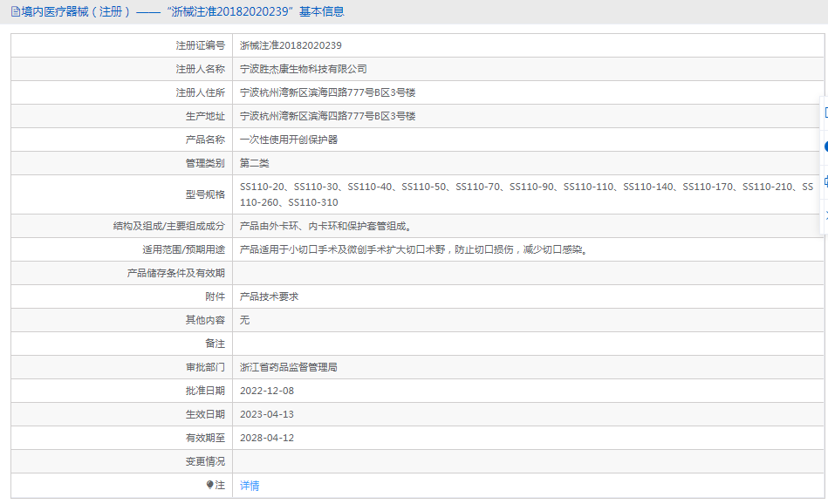
Task: Select registrant name 宁波胜杰康生物科技有限公司
Action: tap(303, 69)
